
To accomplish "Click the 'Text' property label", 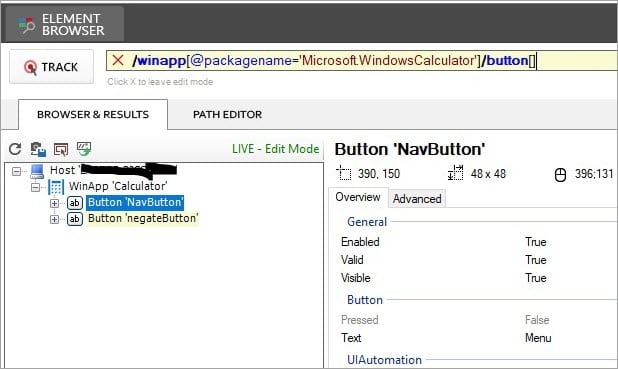I will 351,338.
